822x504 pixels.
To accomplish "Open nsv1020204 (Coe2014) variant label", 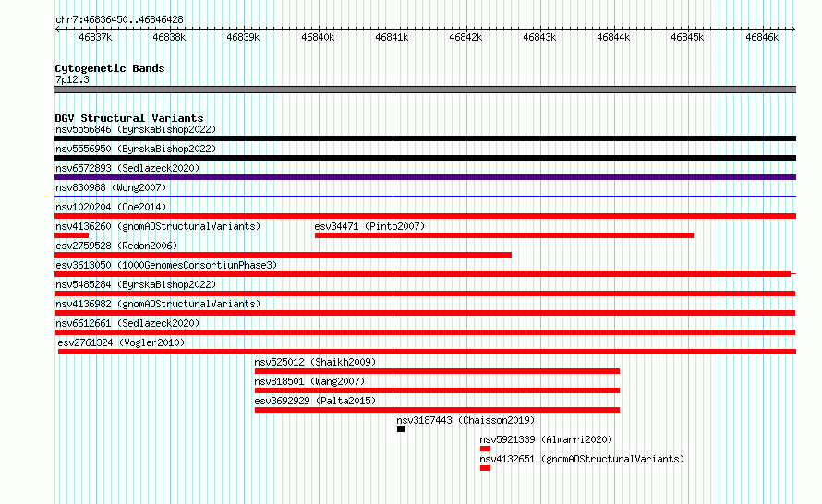I will click(x=111, y=207).
